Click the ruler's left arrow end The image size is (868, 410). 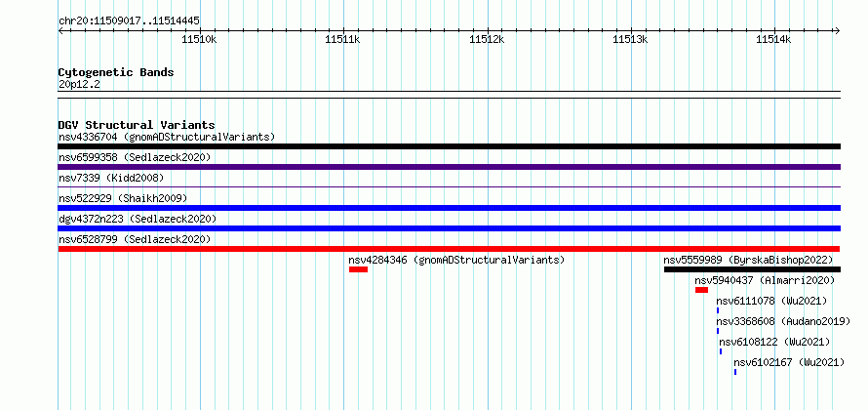60,31
